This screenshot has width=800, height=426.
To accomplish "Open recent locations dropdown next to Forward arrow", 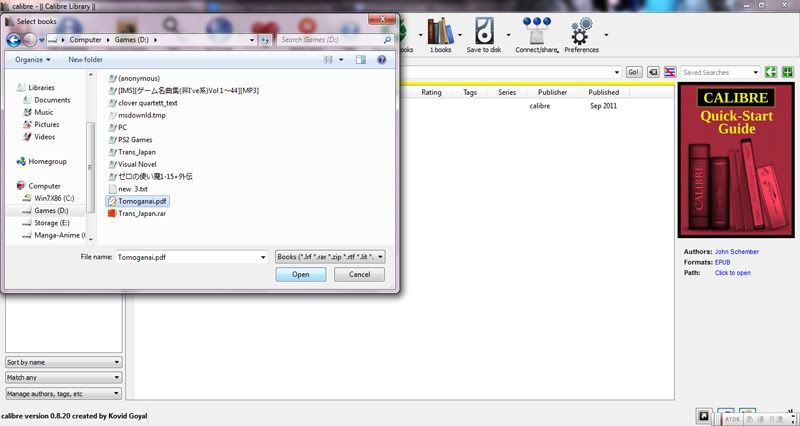I will [x=42, y=40].
